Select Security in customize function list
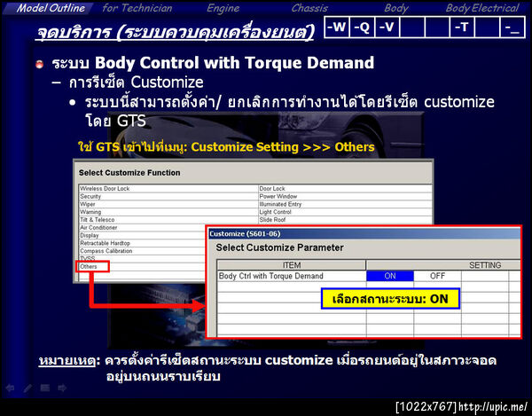The height and width of the screenshot is (416, 532). 168,196
